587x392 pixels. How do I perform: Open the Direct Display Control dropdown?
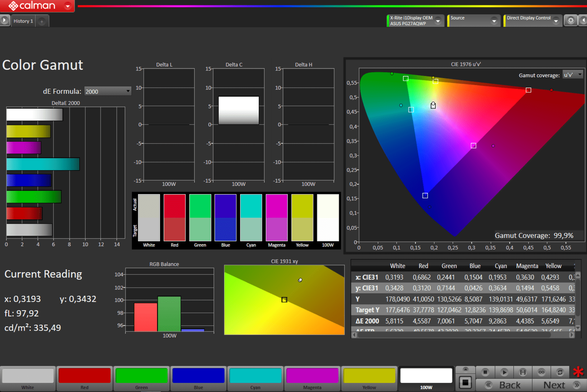coord(556,21)
